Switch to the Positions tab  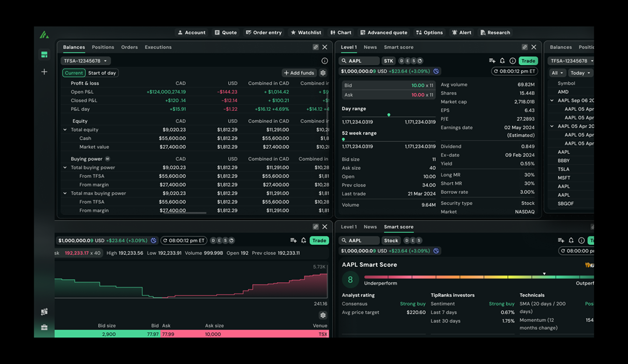click(103, 47)
